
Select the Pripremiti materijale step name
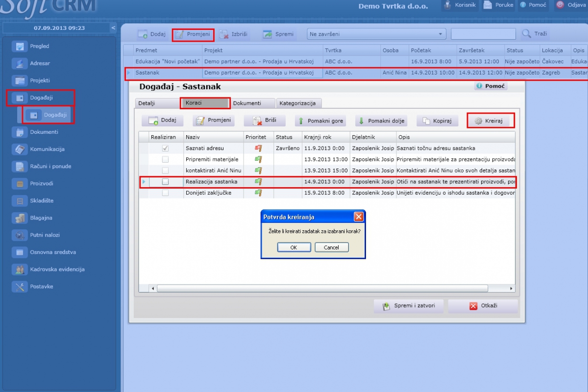[212, 159]
